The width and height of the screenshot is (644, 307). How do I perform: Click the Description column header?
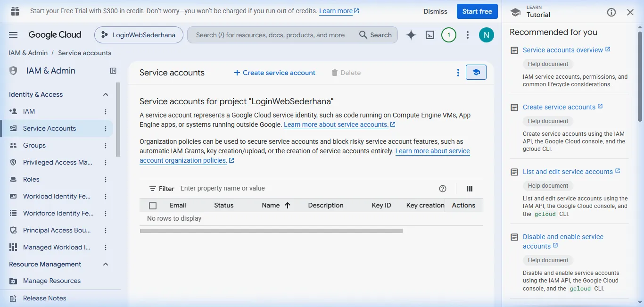coord(326,205)
